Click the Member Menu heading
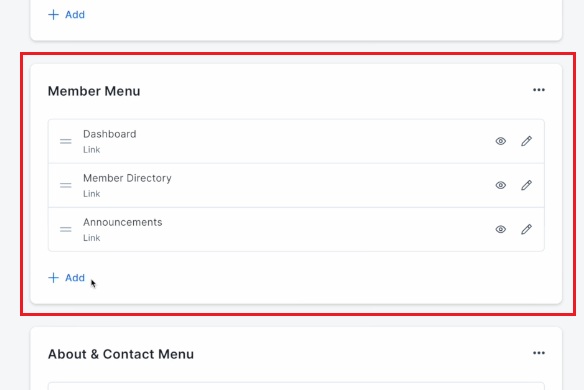 click(x=94, y=91)
